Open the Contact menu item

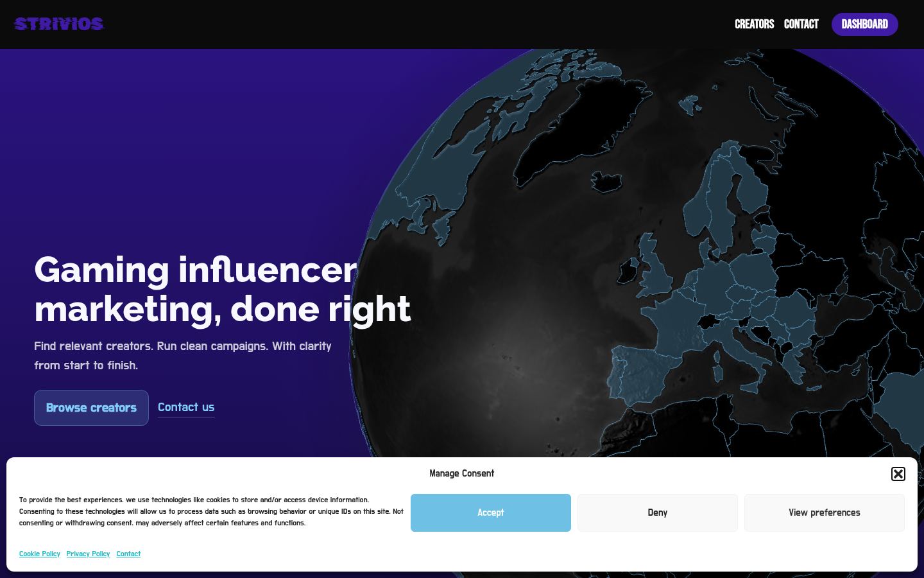coord(801,24)
